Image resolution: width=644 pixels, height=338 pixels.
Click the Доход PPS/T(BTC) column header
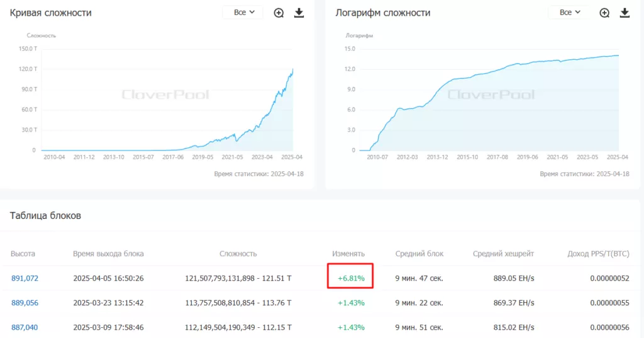[598, 254]
